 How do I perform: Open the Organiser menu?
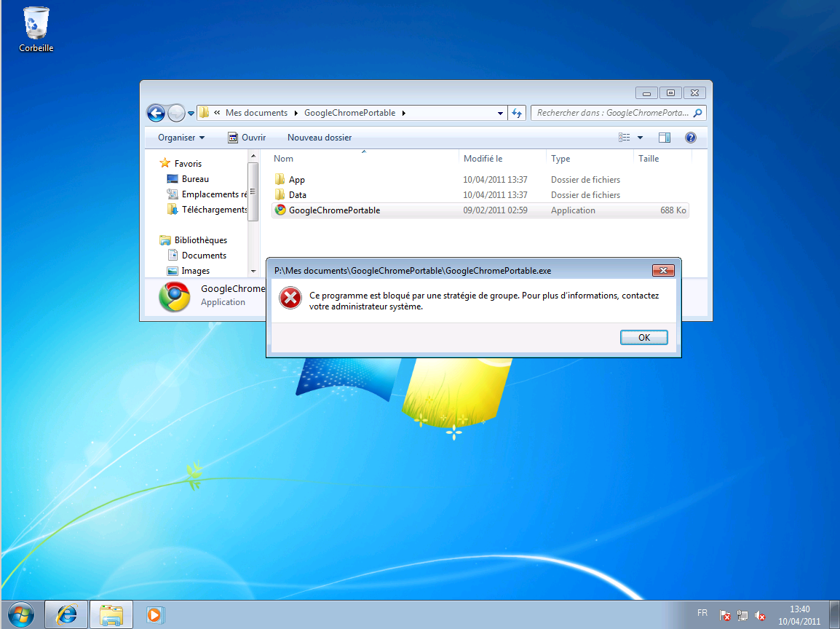pyautogui.click(x=181, y=138)
